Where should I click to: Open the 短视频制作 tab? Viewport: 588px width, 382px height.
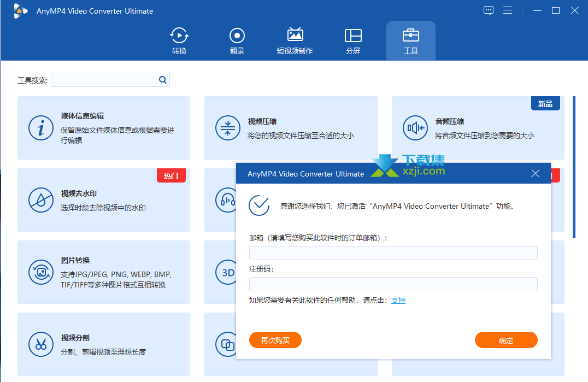click(x=295, y=41)
